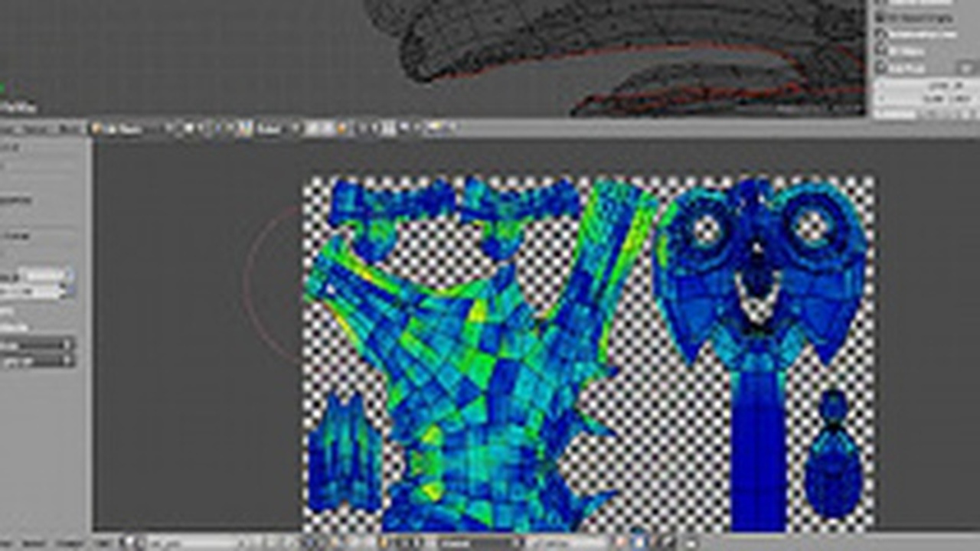
Task: Toggle the All Object Origins checkbox
Action: [x=881, y=16]
